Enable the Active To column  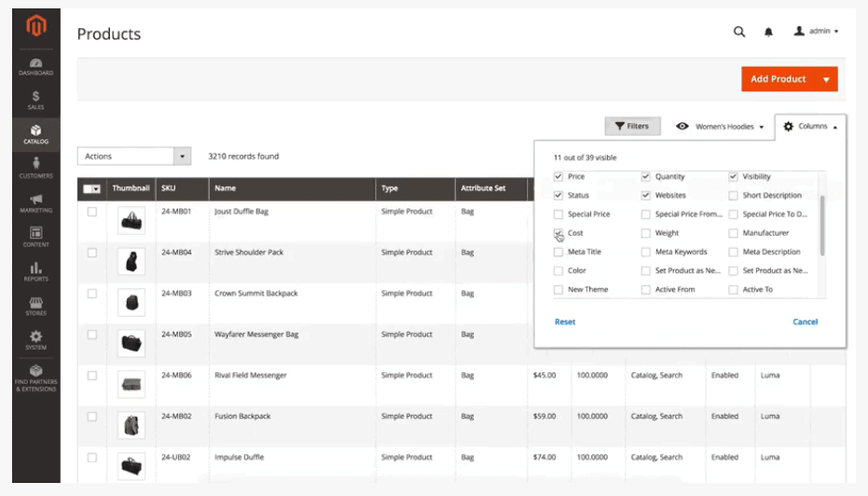[x=733, y=290]
